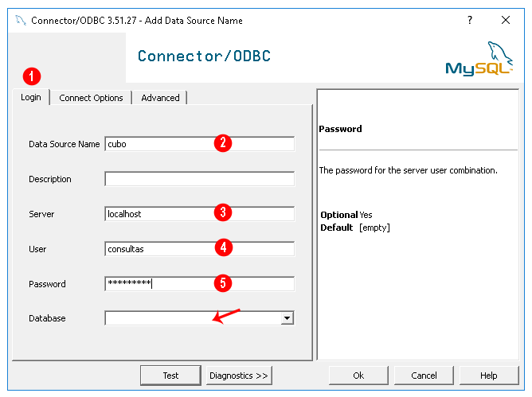532x397 pixels.
Task: Click the User field containing consultas
Action: [199, 249]
